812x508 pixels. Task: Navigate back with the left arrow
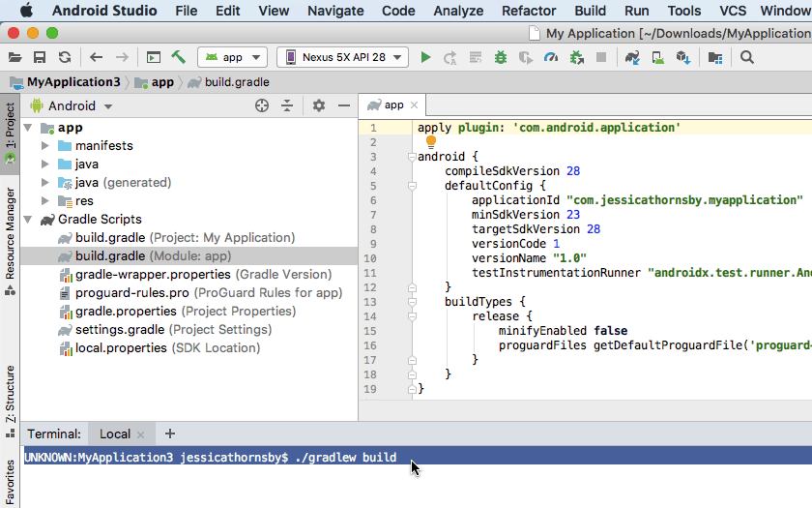pos(96,57)
